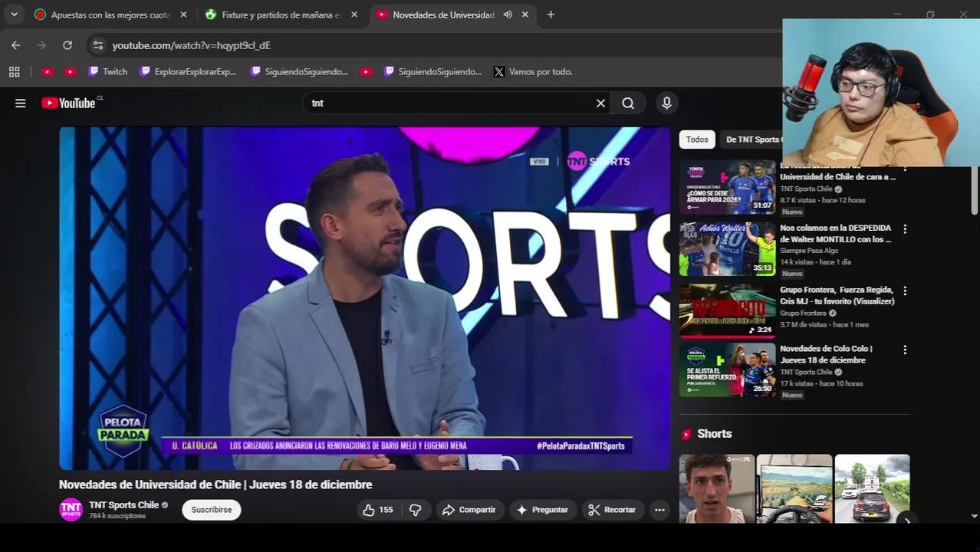Screen dimensions: 980x552
Task: Select the Todos filter chip
Action: [x=697, y=140]
